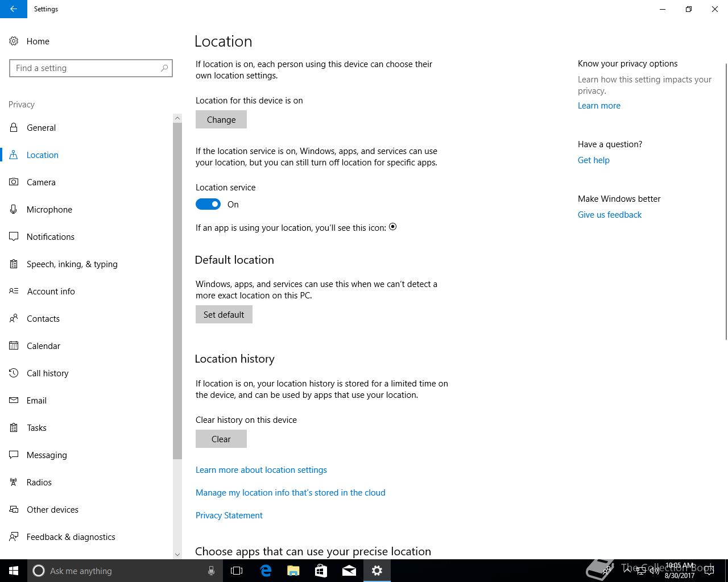Viewport: 728px width, 582px height.
Task: Turn off the Location service toggle
Action: pyautogui.click(x=208, y=204)
